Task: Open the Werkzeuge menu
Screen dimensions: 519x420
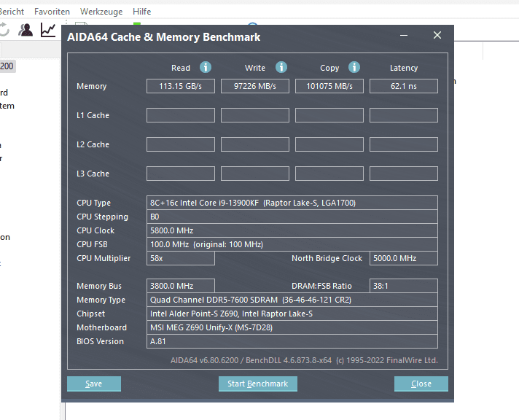Action: 101,12
